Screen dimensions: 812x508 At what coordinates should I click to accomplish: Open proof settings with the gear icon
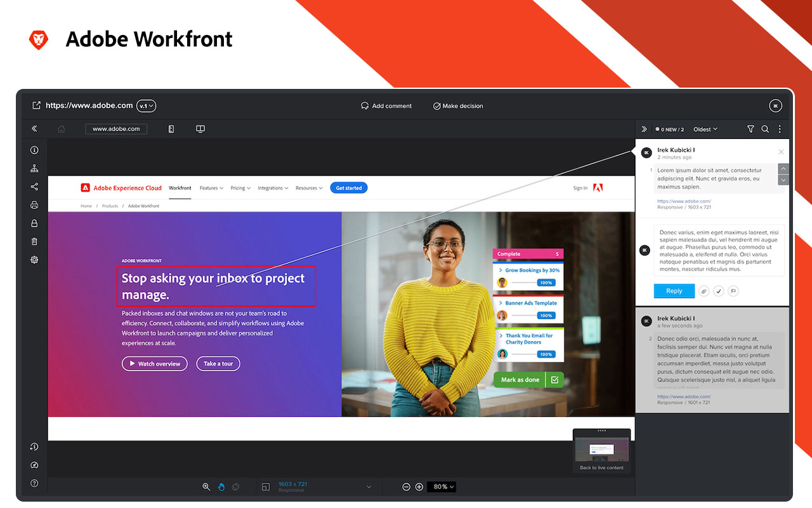34,259
